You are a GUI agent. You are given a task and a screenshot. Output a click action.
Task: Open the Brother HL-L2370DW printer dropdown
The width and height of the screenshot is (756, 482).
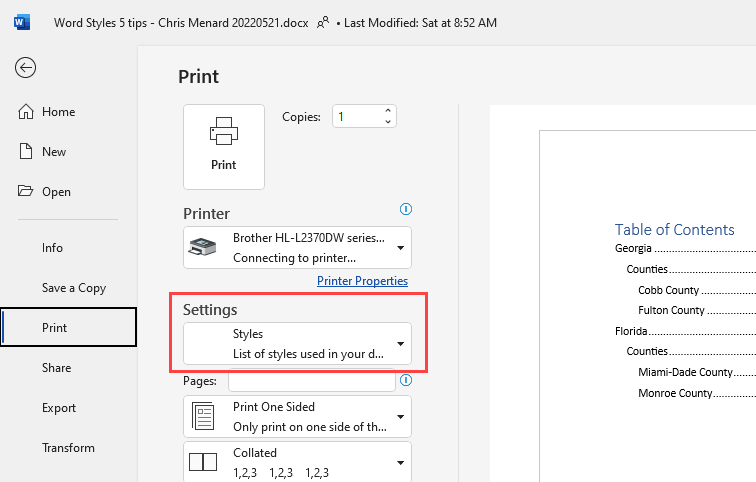(297, 248)
